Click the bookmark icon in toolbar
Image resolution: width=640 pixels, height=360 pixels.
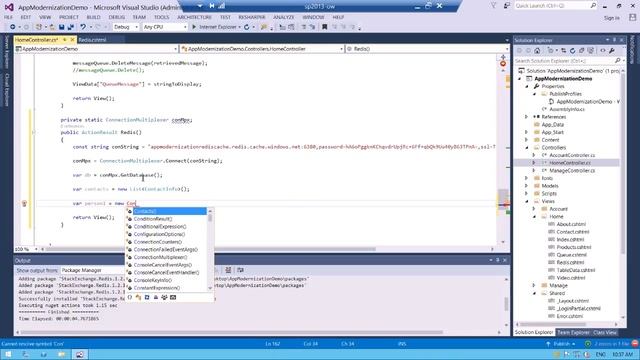[x=324, y=27]
